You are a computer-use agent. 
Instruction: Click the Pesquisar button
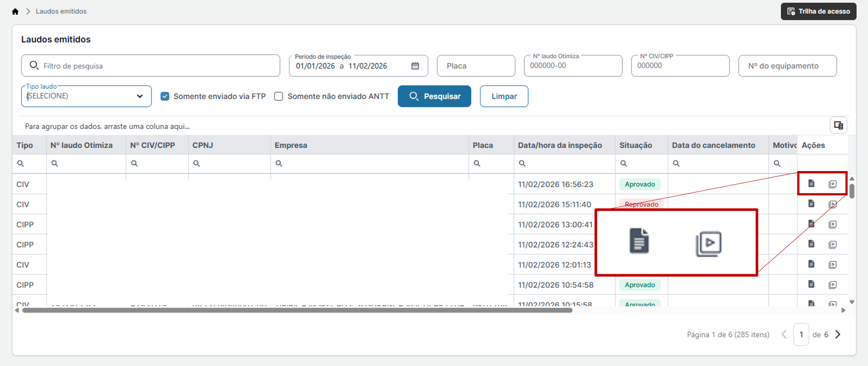pos(434,96)
